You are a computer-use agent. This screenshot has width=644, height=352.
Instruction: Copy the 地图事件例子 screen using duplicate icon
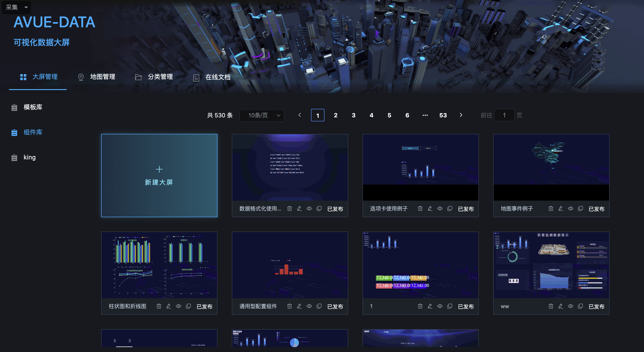point(580,208)
